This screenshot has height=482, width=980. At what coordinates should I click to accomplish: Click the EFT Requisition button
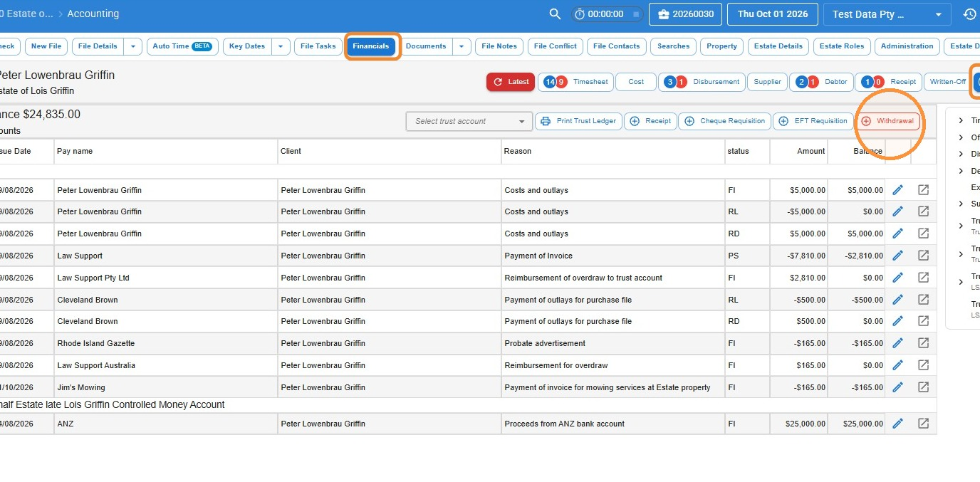tap(813, 121)
